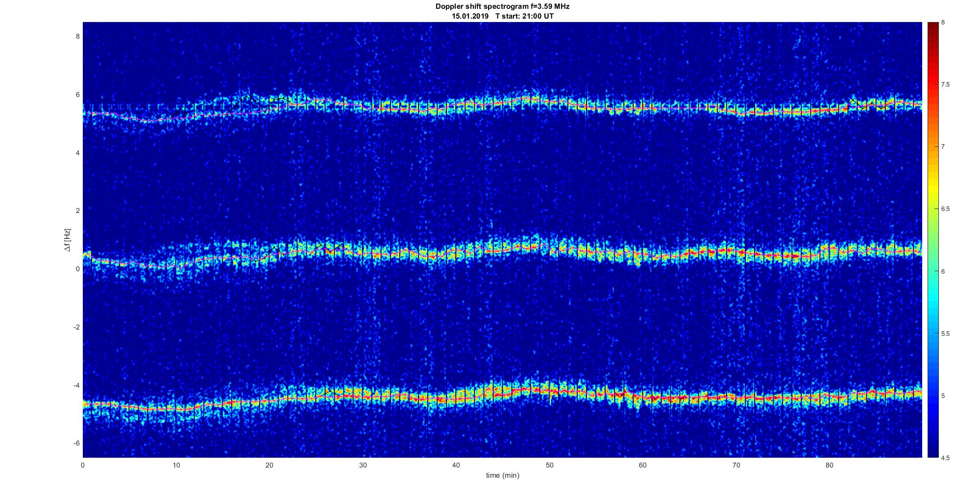Click the middle spectrogram trace near 0.5 Hz

[502, 253]
